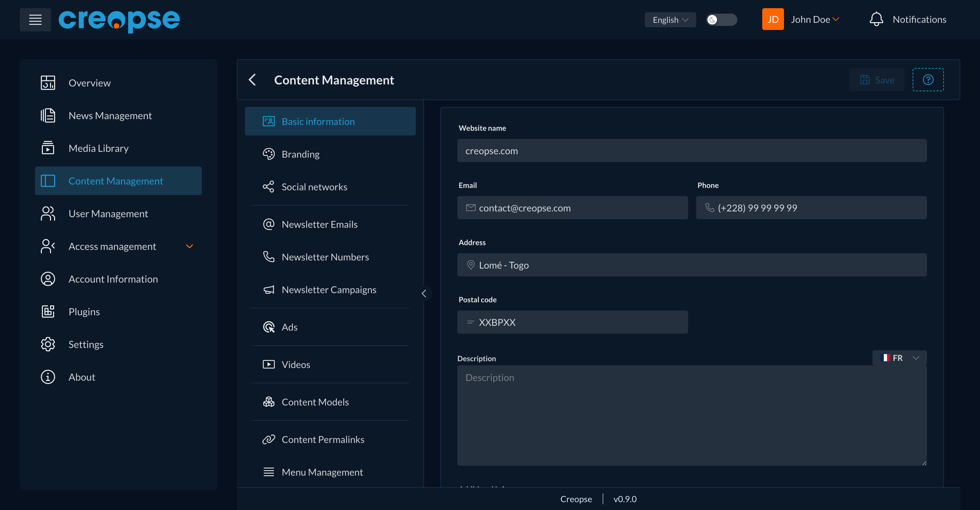The image size is (980, 510).
Task: Open the notifications bell
Action: pos(876,19)
